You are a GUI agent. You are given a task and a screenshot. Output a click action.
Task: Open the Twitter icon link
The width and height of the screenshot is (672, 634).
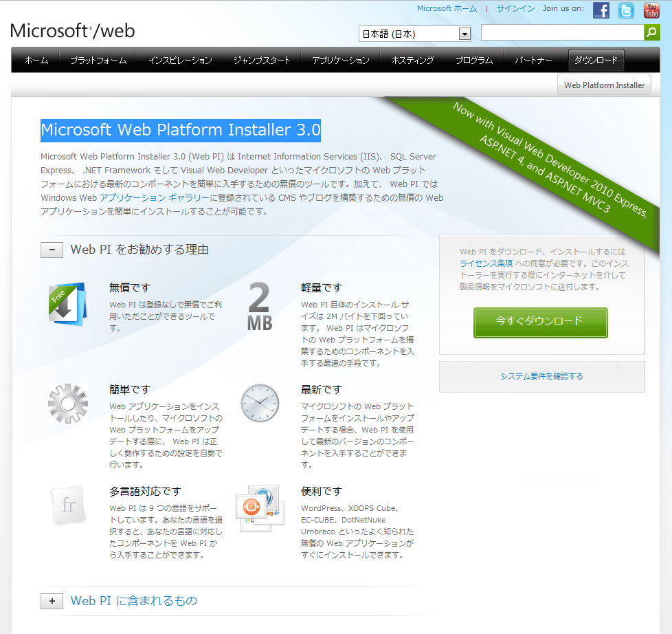[626, 10]
